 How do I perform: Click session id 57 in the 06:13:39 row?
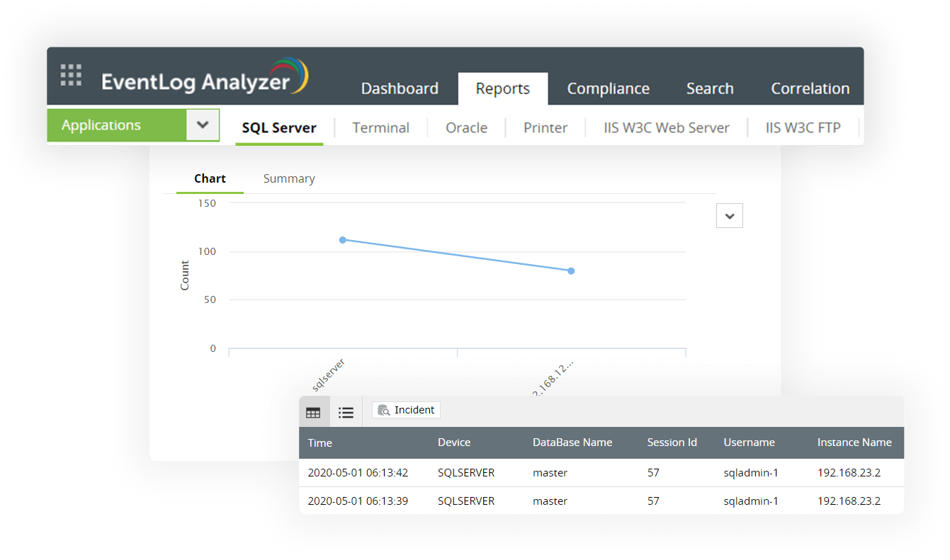pyautogui.click(x=653, y=501)
